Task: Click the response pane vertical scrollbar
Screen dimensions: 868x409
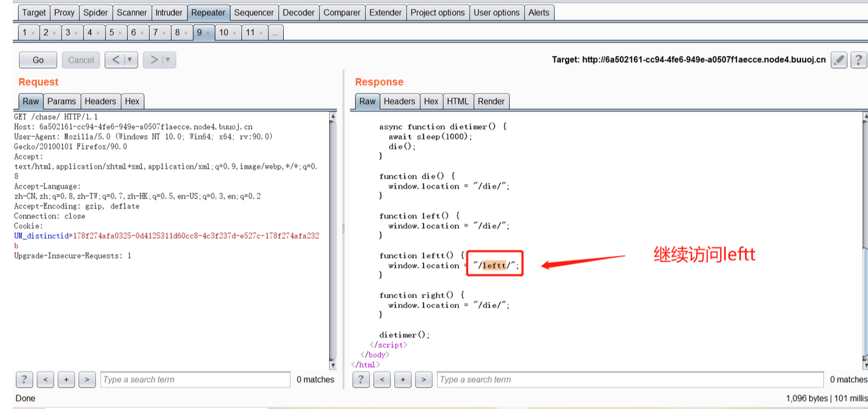Action: click(865, 241)
